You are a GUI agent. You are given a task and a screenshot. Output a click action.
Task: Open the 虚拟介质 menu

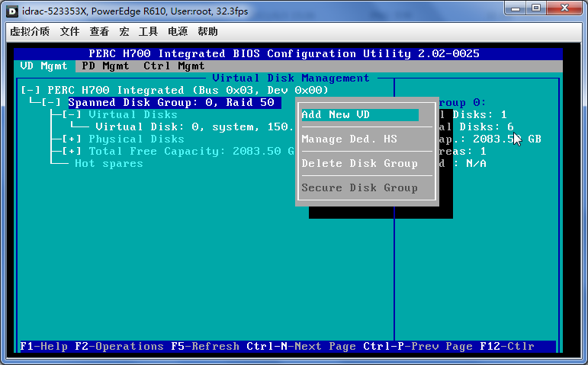coord(30,31)
